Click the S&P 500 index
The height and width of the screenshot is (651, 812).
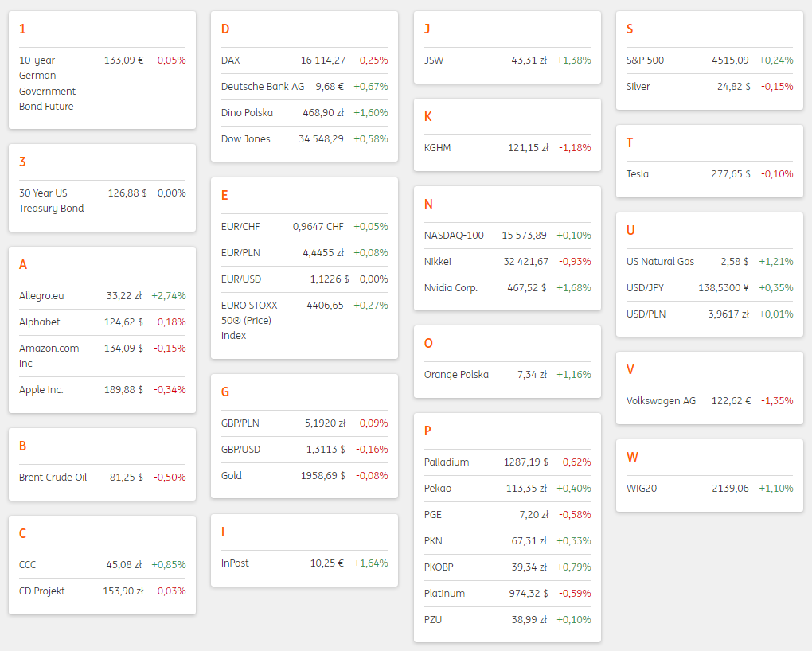tap(645, 60)
